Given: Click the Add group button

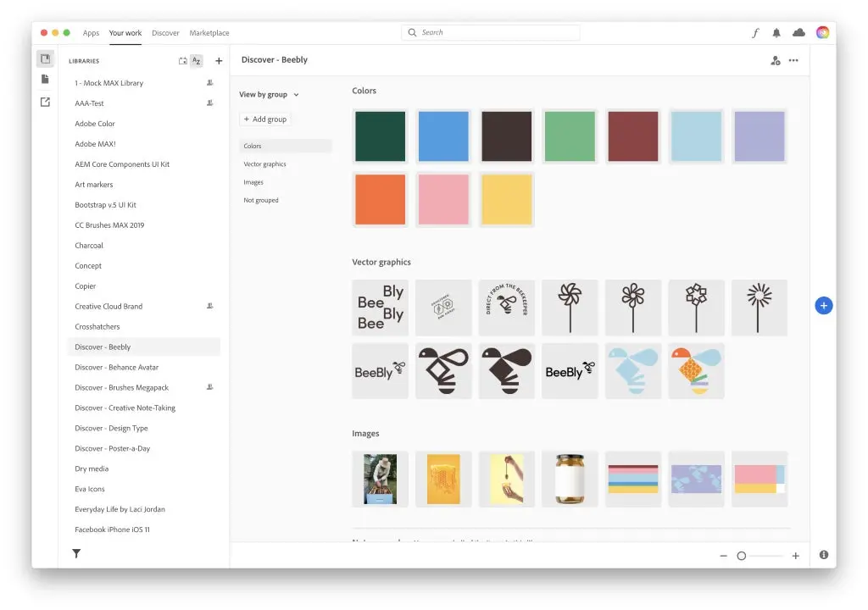Looking at the screenshot, I should tap(264, 119).
